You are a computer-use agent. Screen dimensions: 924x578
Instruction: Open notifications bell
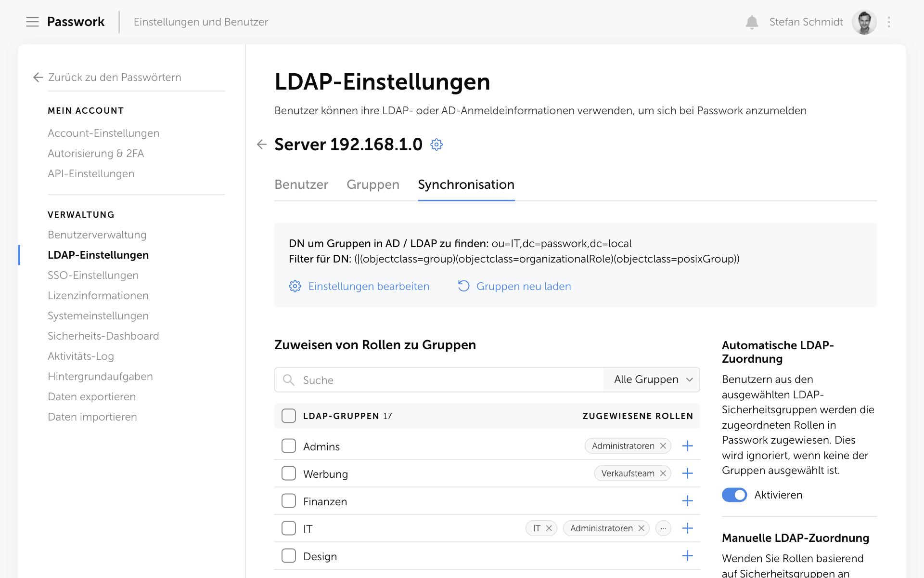point(752,22)
